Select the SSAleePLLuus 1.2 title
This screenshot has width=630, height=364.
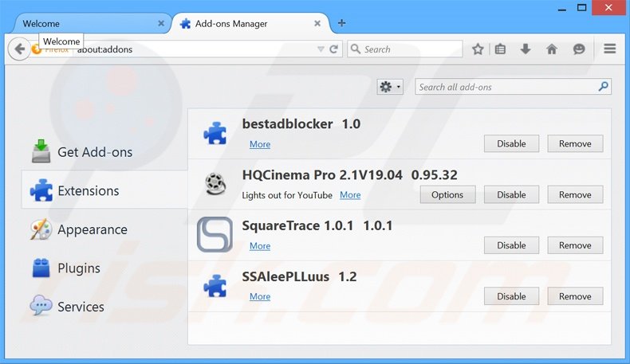tap(299, 276)
